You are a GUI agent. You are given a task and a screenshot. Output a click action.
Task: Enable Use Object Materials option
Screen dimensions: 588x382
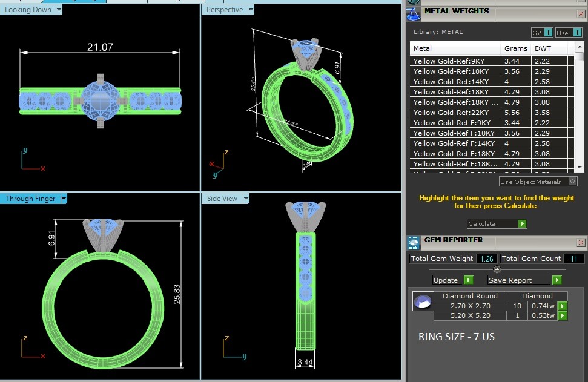(x=572, y=182)
